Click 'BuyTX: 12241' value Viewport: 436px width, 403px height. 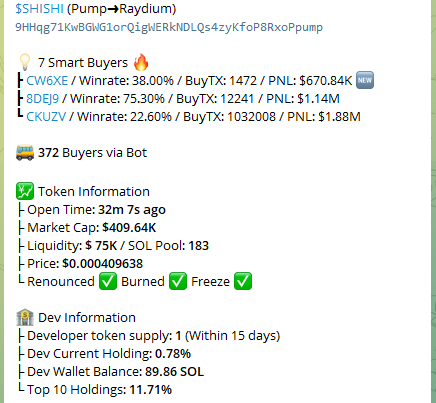[215, 99]
